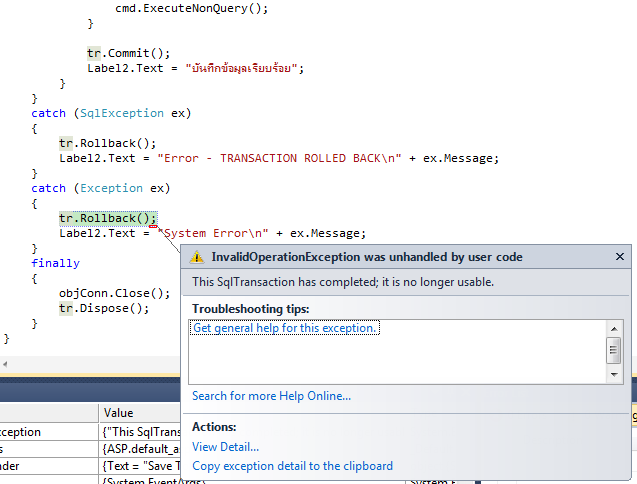This screenshot has width=637, height=484.
Task: Open 'Search for more Help Online...' link
Action: tap(271, 396)
